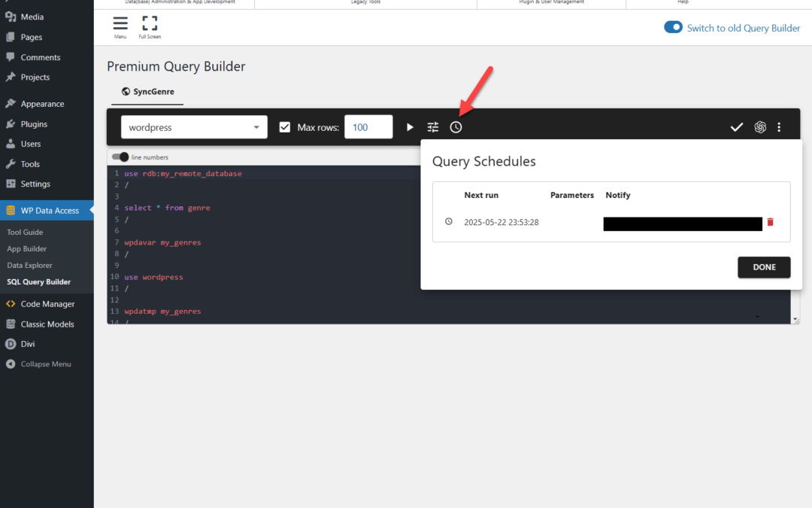Viewport: 812px width, 508px height.
Task: Delete the scheduled query with trash icon
Action: coord(770,222)
